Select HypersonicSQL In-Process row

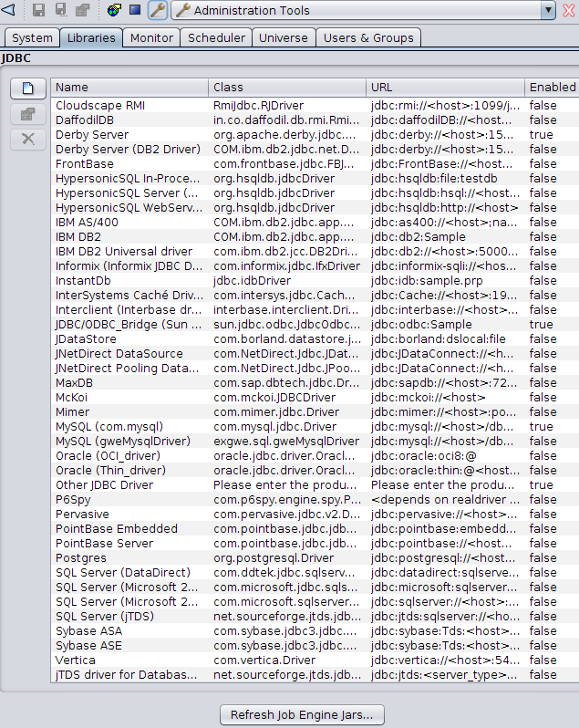coord(315,178)
